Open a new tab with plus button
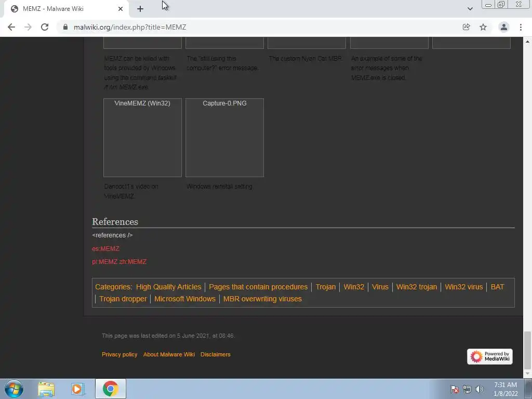Viewport: 532px width, 399px height. pyautogui.click(x=140, y=9)
